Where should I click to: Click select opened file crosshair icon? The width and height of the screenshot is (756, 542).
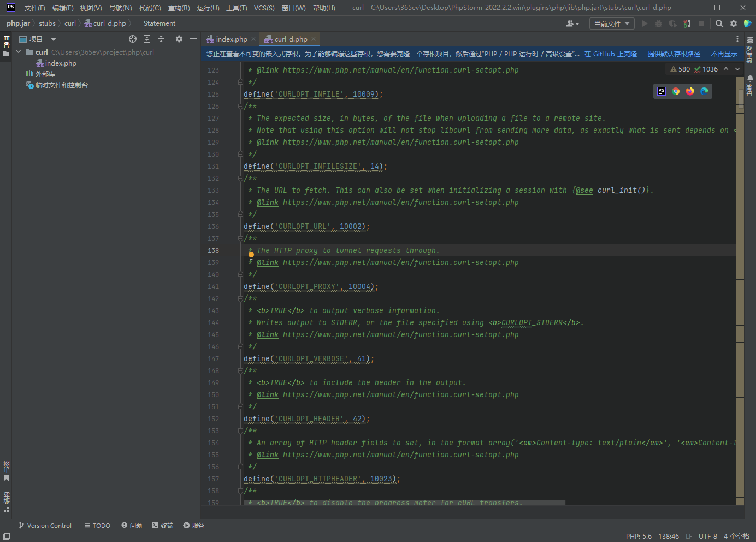pos(133,39)
